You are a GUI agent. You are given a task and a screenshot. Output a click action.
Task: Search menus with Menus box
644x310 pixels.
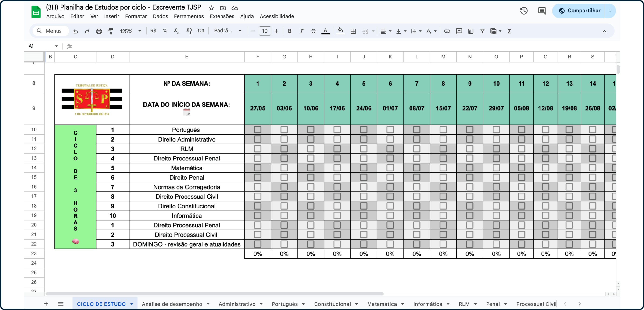tap(51, 31)
